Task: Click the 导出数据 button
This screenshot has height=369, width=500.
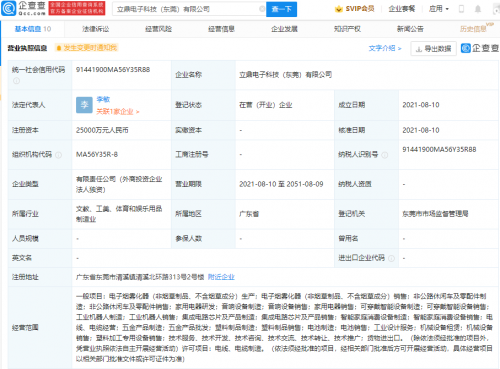Action: pyautogui.click(x=433, y=49)
